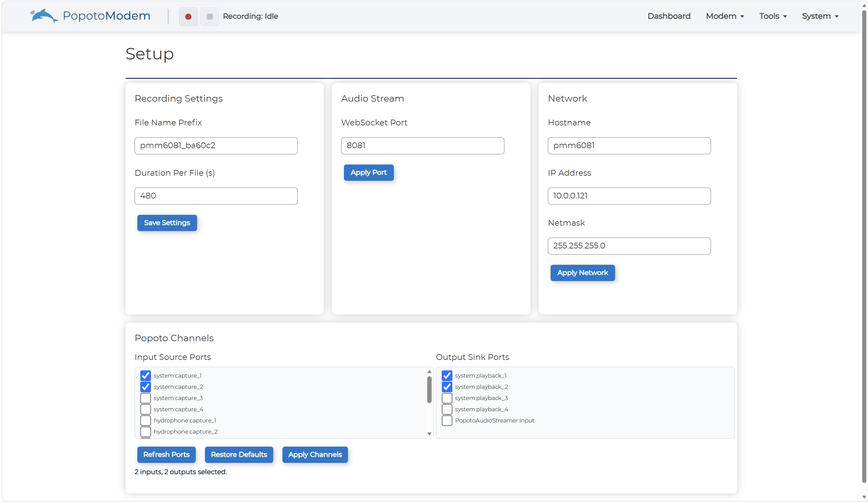Viewport: 868px width, 502px height.
Task: Expand the System dropdown menu
Action: [x=820, y=16]
